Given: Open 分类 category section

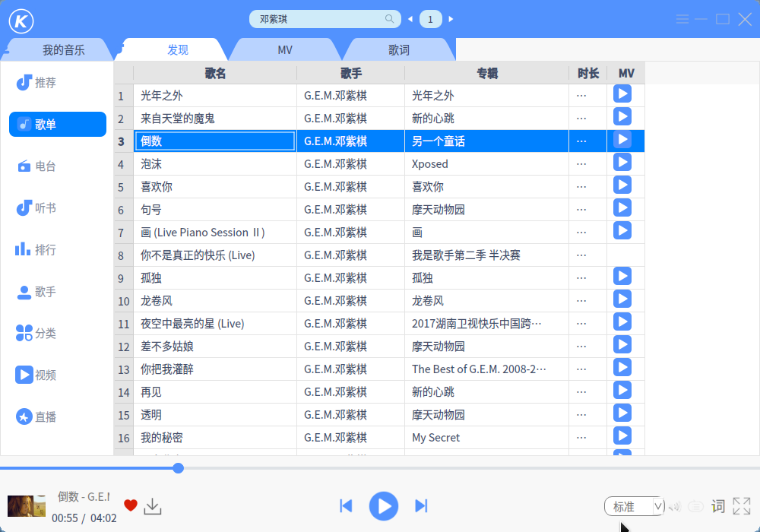Looking at the screenshot, I should pos(36,334).
